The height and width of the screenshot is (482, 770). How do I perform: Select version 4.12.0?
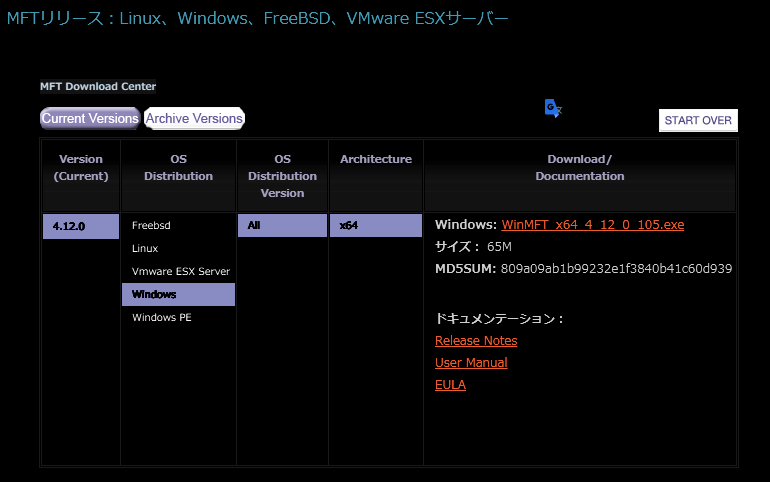click(x=81, y=226)
